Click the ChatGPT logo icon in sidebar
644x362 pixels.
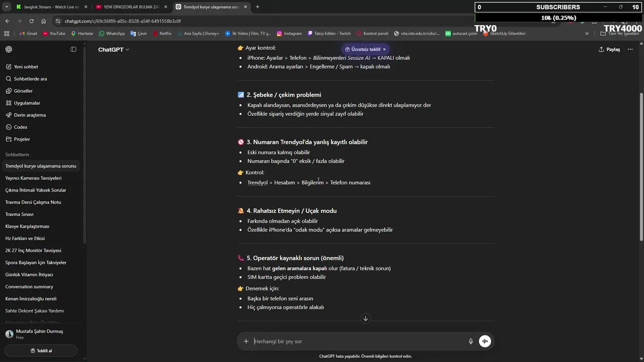tap(9, 49)
